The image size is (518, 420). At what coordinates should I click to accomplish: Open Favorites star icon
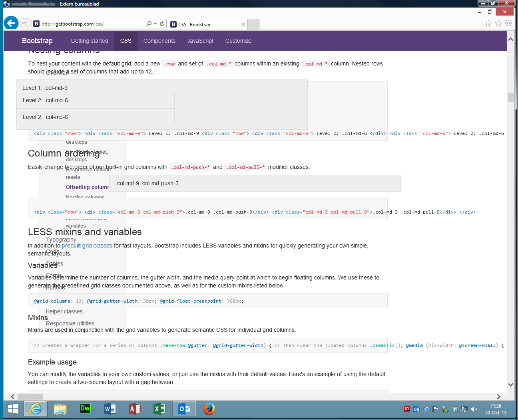[x=498, y=24]
